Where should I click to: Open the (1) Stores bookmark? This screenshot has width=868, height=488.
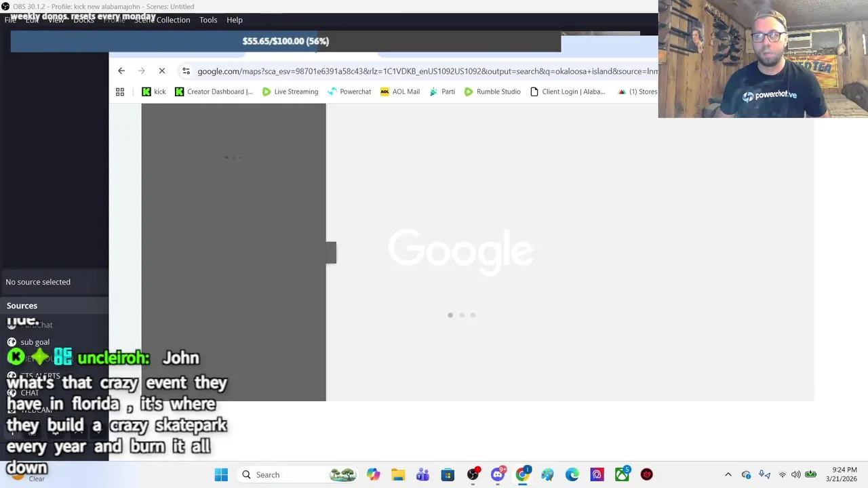pos(637,91)
